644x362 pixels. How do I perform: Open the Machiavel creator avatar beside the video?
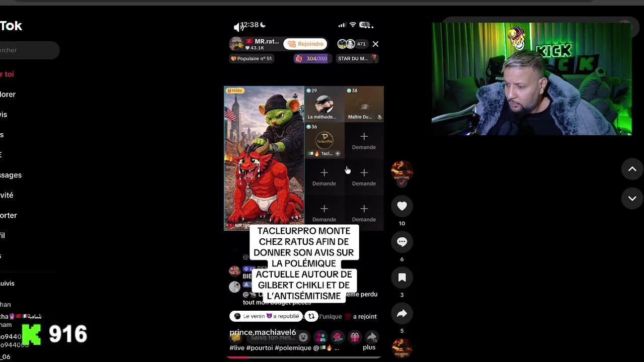401,171
